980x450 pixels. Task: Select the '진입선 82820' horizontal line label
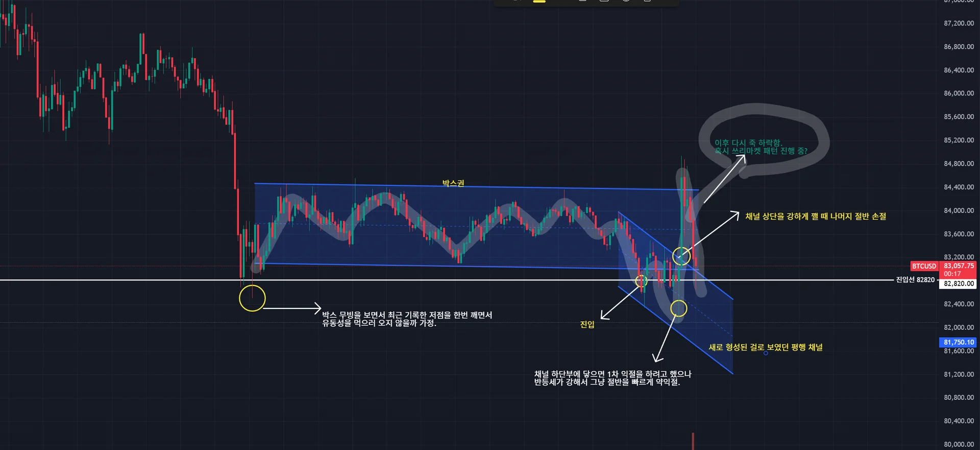pos(915,280)
